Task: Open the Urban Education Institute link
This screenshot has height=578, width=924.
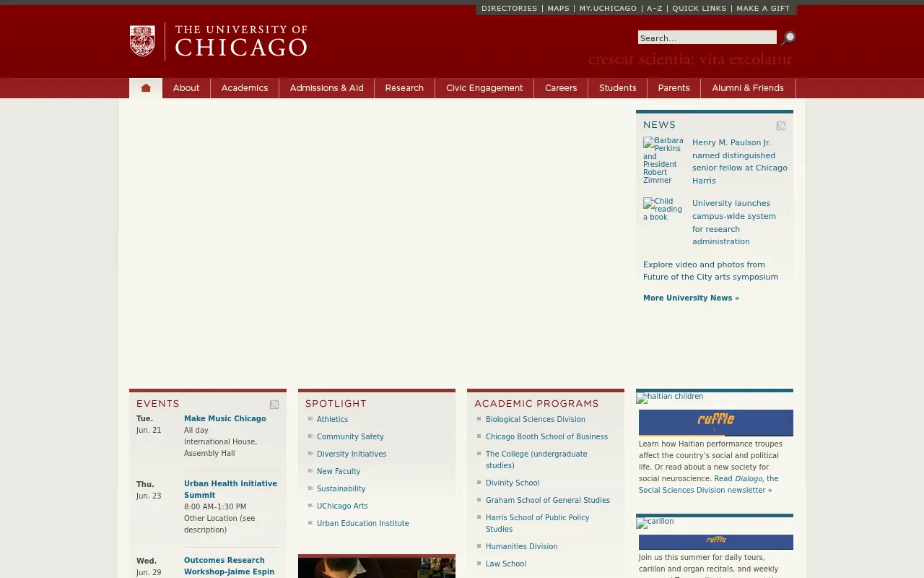Action: [363, 524]
